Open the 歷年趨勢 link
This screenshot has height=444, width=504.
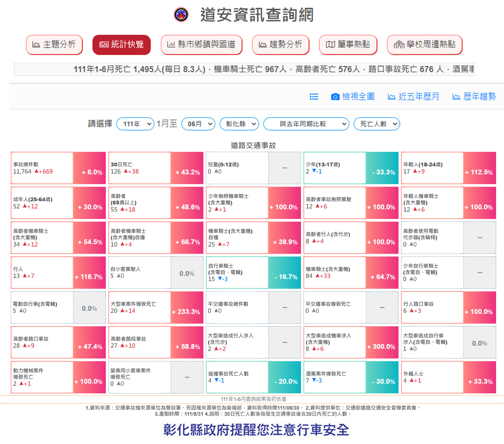click(x=479, y=97)
